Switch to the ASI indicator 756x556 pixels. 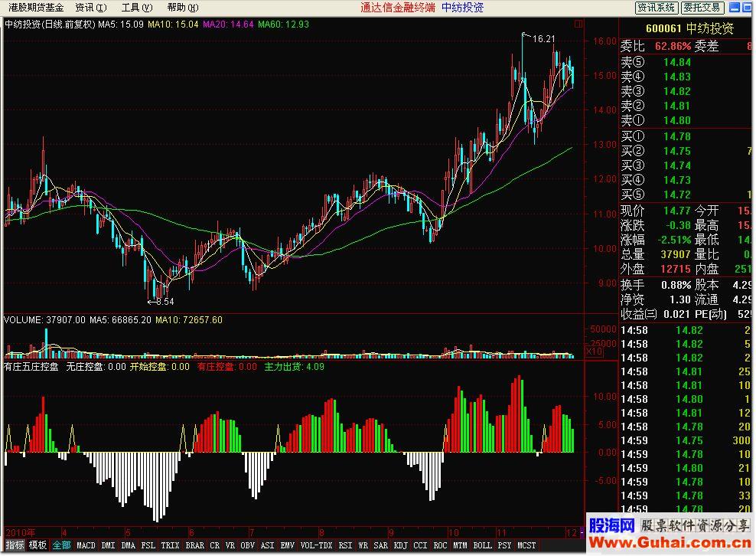tap(267, 545)
